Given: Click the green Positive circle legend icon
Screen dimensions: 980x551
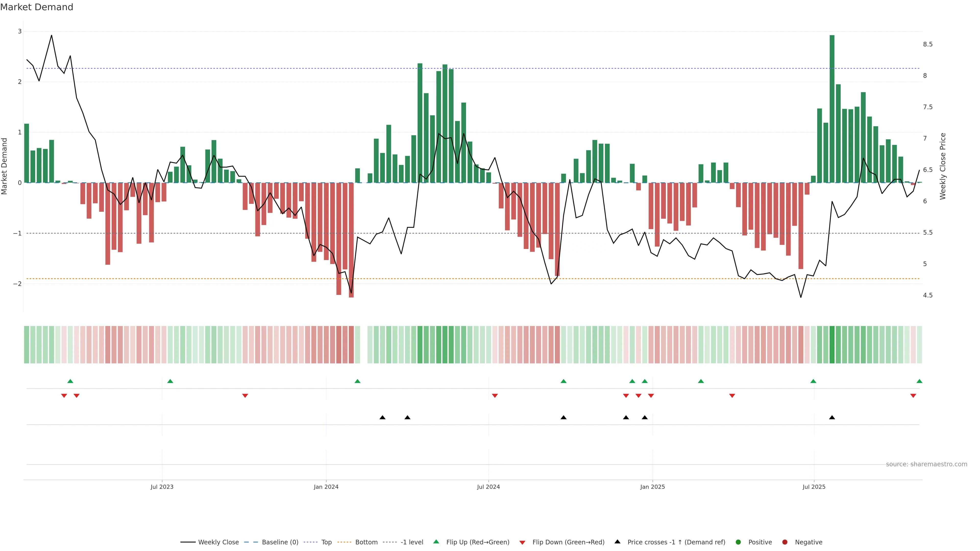Looking at the screenshot, I should click(x=738, y=542).
